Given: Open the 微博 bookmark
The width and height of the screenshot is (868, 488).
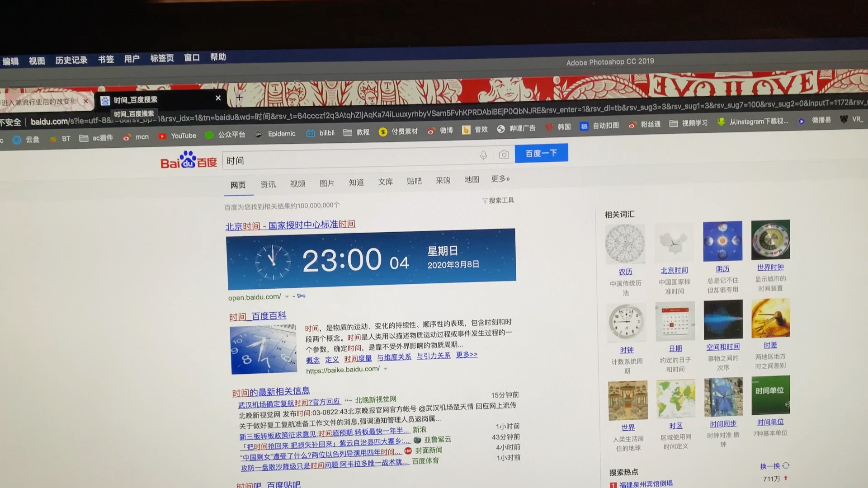Looking at the screenshot, I should tap(440, 131).
